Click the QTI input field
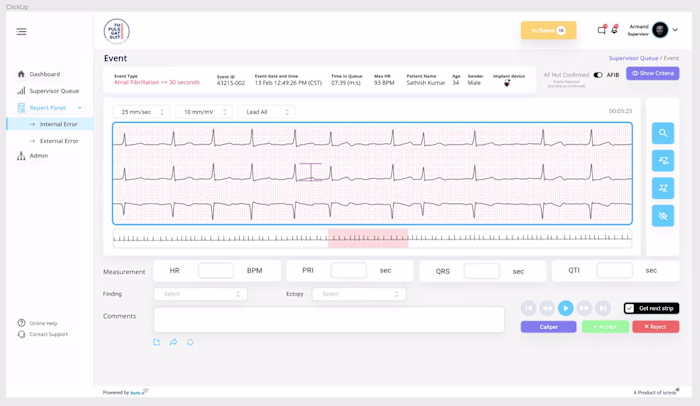 click(x=615, y=271)
